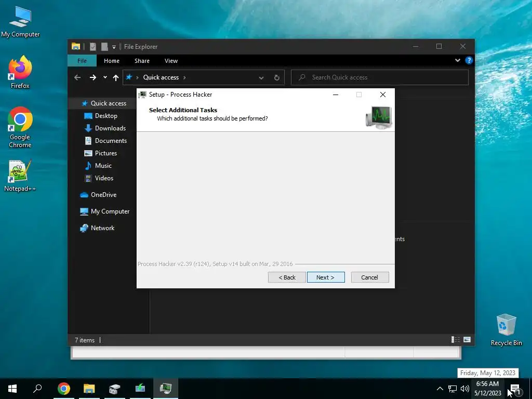The image size is (532, 399).
Task: Click the Search Quick access field
Action: [x=380, y=77]
